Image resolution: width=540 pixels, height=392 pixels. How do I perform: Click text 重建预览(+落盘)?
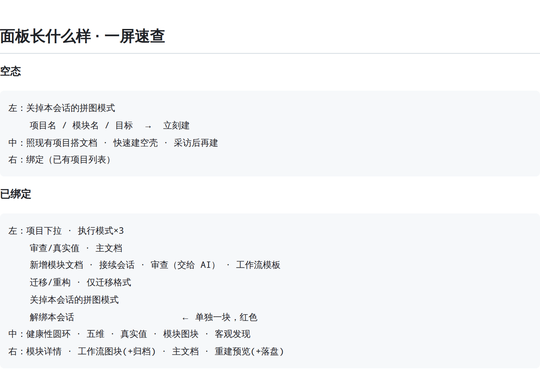tap(249, 352)
